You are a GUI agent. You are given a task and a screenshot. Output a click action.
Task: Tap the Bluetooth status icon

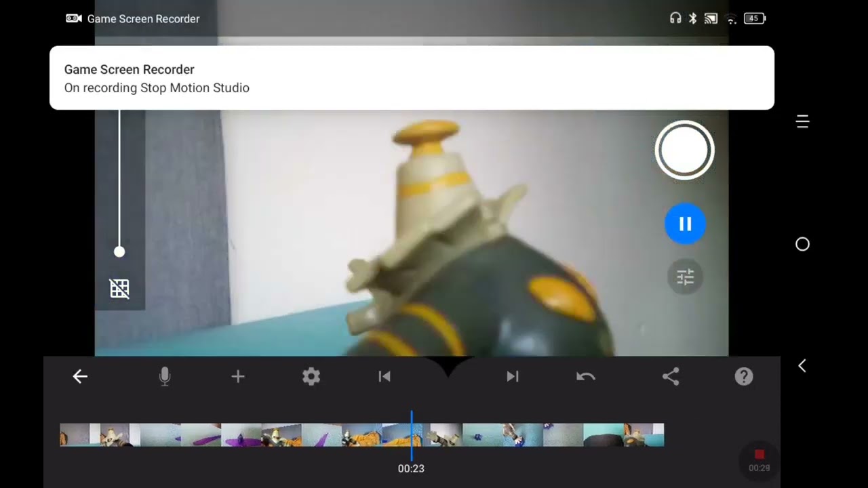pos(692,18)
